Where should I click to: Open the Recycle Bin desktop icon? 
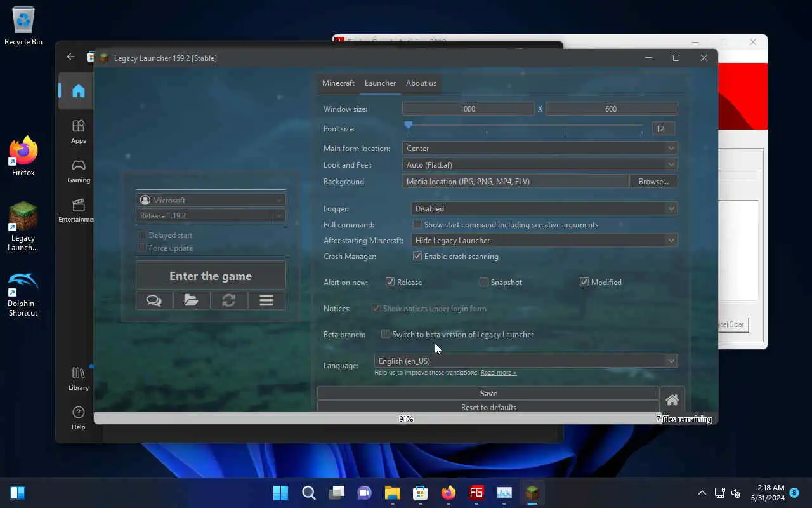tap(23, 26)
